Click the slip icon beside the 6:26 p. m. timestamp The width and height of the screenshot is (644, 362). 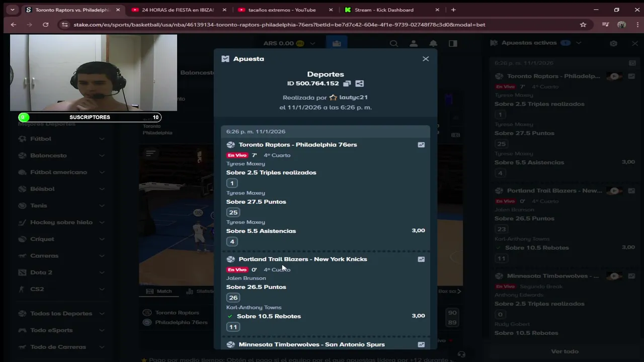(x=632, y=63)
